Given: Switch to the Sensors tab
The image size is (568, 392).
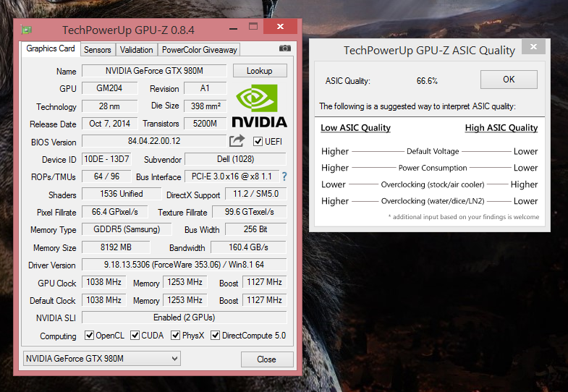Looking at the screenshot, I should click(98, 50).
